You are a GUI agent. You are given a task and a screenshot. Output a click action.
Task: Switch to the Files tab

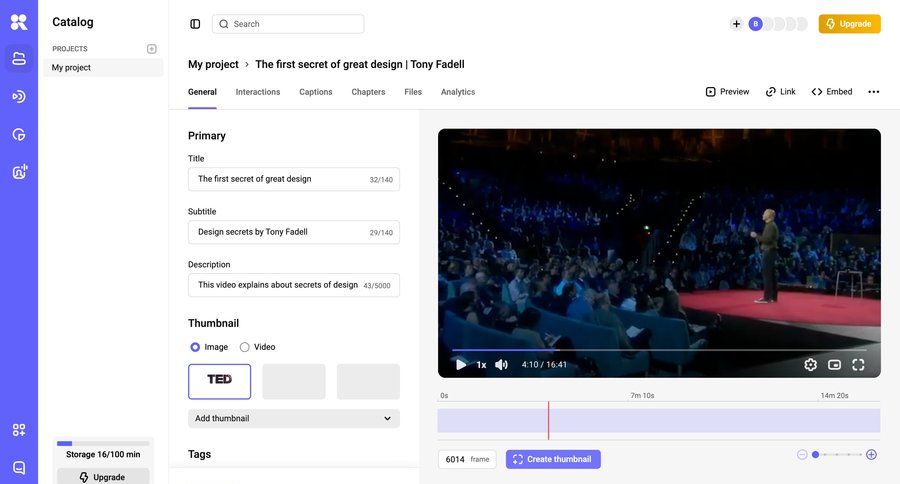click(413, 92)
